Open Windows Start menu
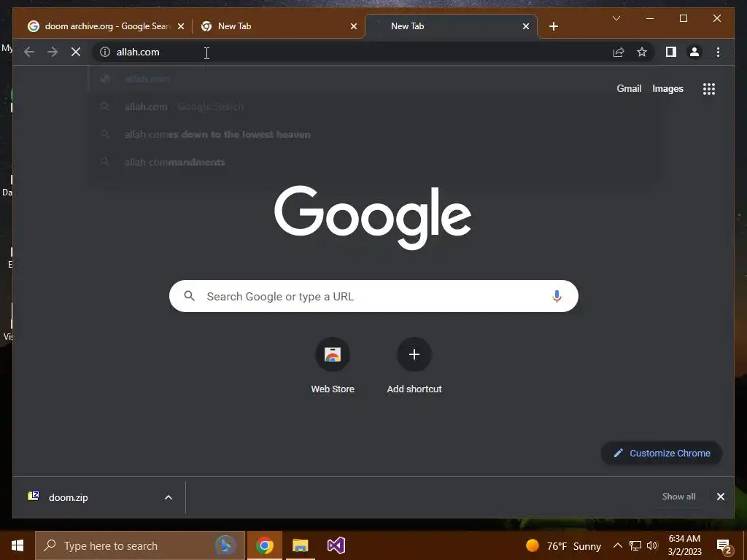The height and width of the screenshot is (560, 747). coord(18,545)
